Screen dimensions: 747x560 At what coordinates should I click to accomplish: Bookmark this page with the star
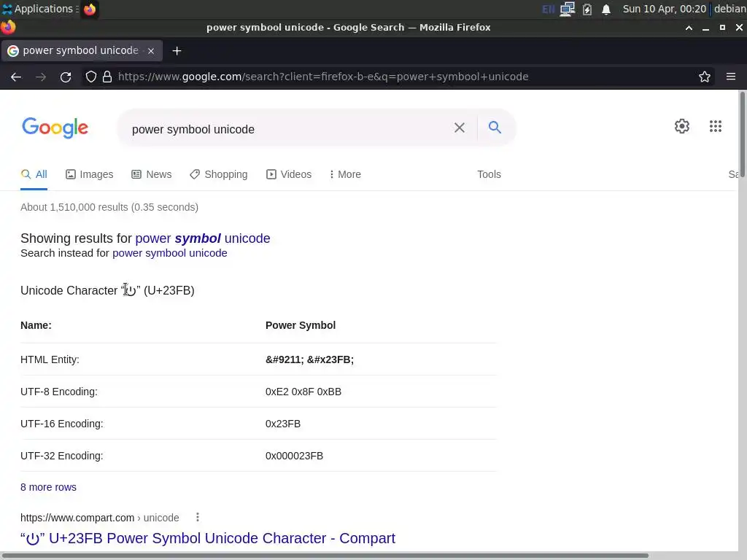(705, 77)
